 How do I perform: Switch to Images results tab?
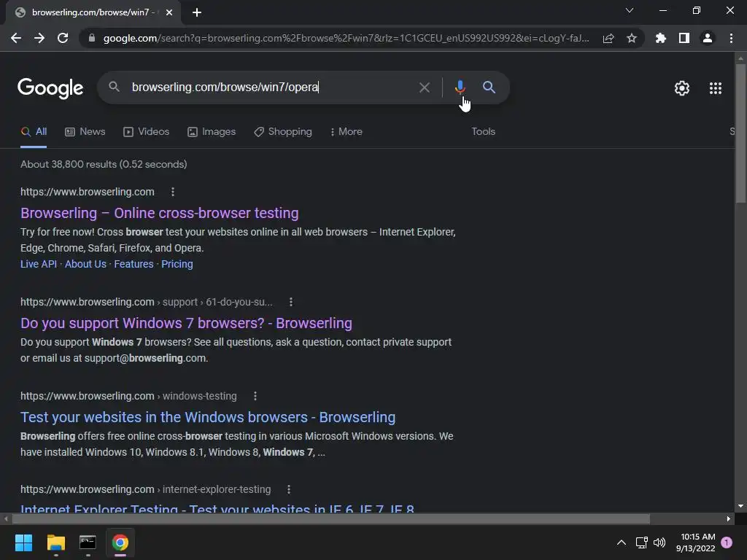click(x=212, y=132)
